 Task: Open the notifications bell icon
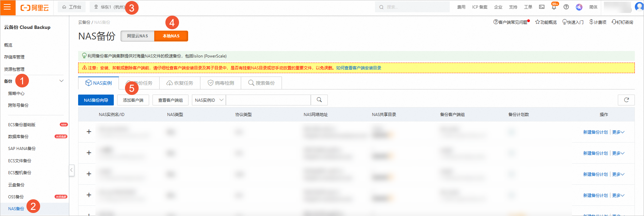click(554, 7)
